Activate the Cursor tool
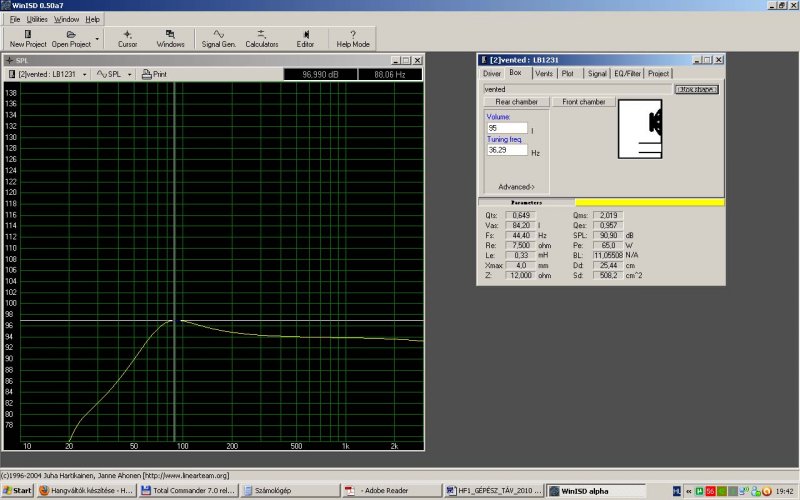800x500 pixels. pyautogui.click(x=127, y=38)
